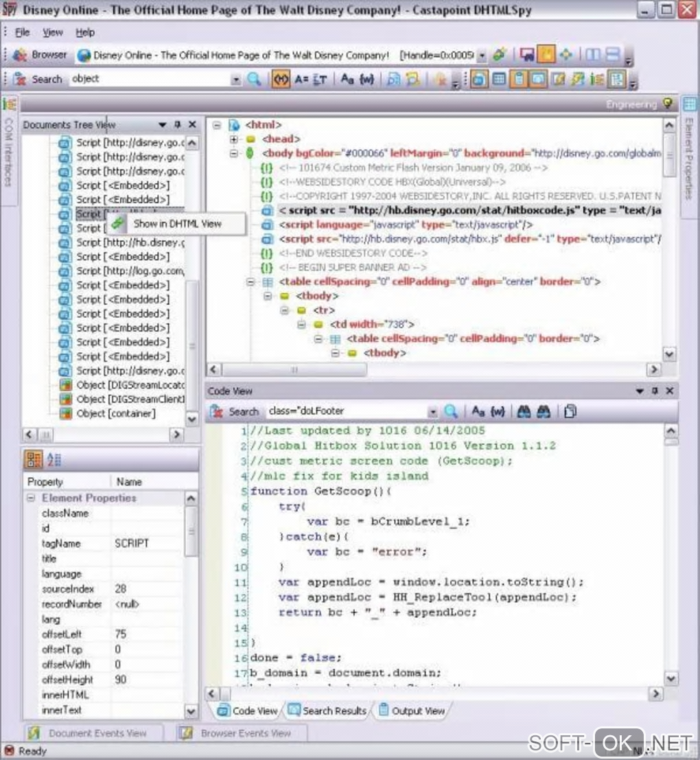
Task: Click the vertical split layout icon
Action: pyautogui.click(x=593, y=54)
